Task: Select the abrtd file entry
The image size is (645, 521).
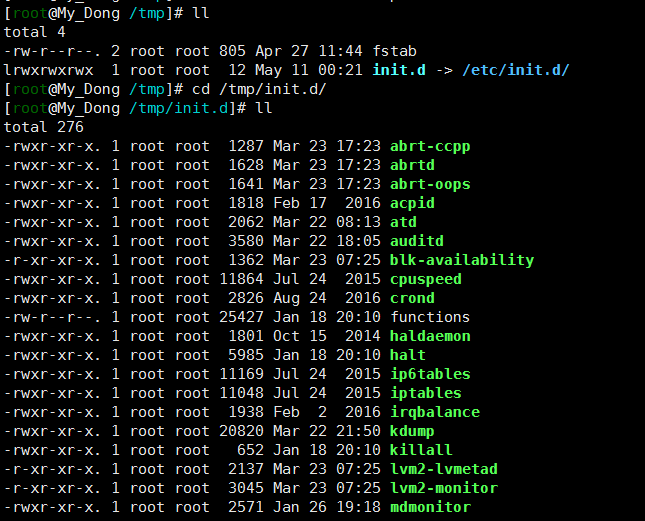Action: coord(412,165)
